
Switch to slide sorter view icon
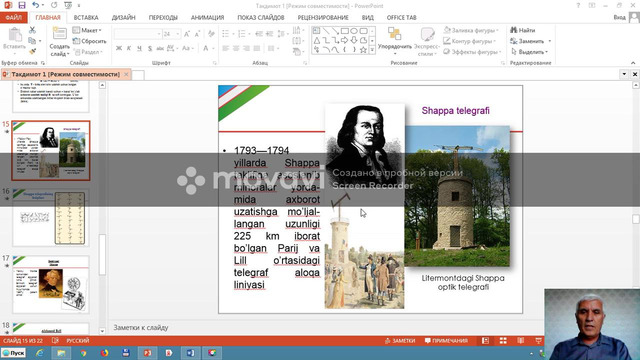click(x=503, y=340)
